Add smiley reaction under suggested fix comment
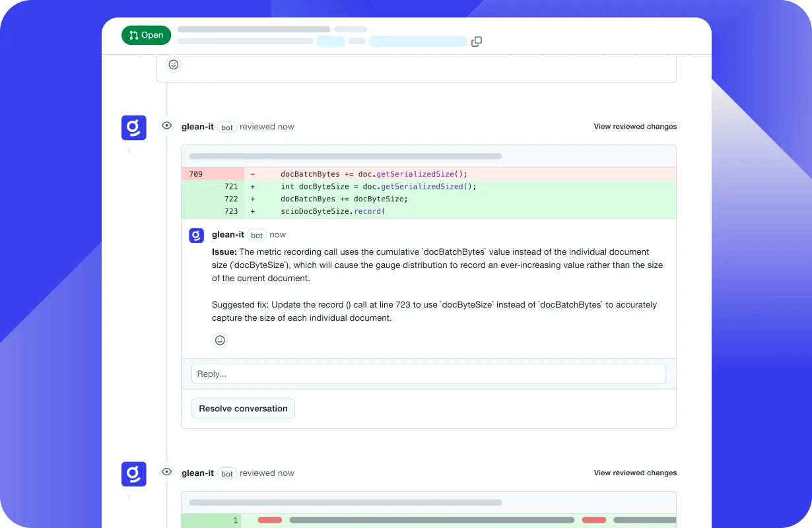The image size is (812, 528). tap(220, 341)
